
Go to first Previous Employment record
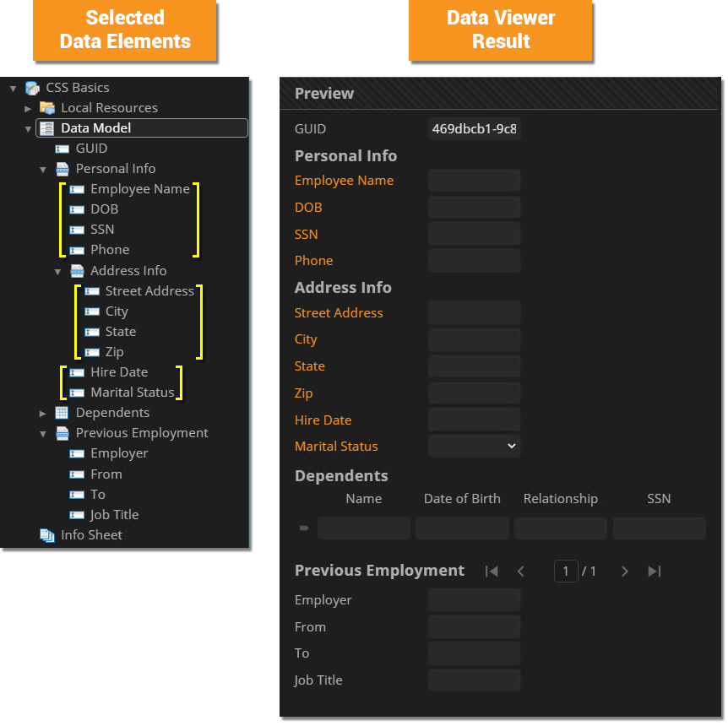[x=492, y=572]
